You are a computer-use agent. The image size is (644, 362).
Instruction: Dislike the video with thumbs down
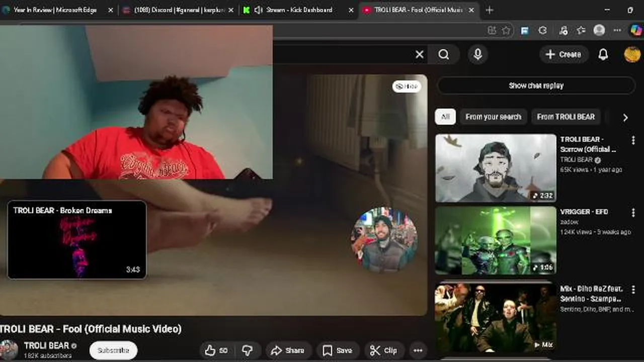pos(247,350)
